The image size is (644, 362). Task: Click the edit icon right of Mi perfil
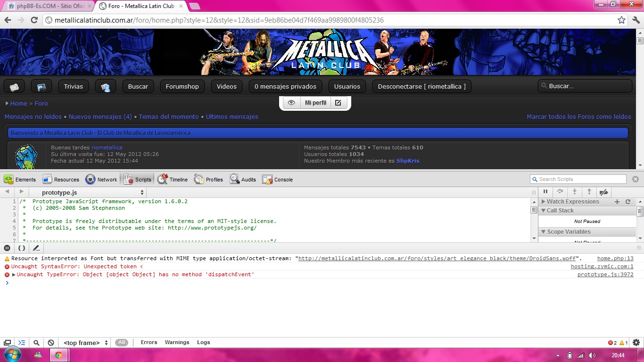[338, 103]
